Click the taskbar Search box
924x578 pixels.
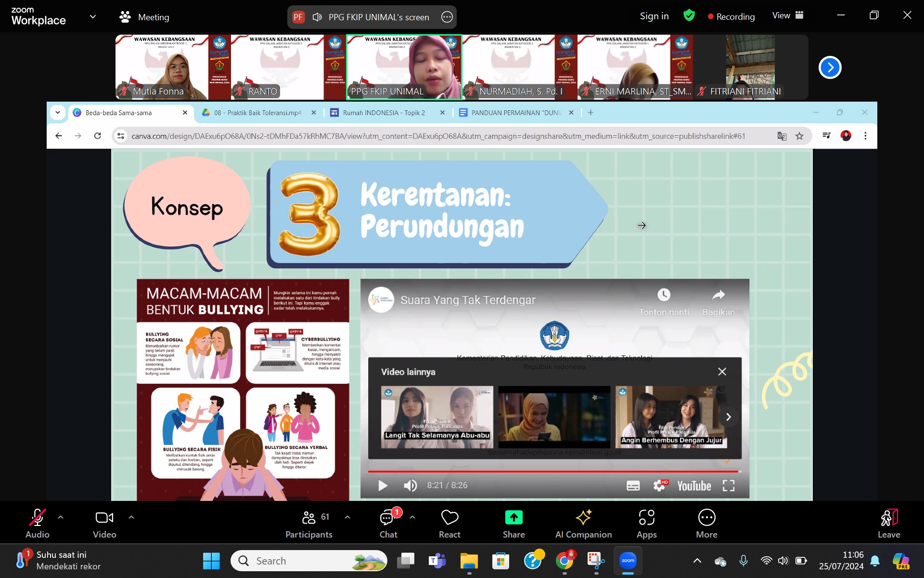[x=309, y=561]
